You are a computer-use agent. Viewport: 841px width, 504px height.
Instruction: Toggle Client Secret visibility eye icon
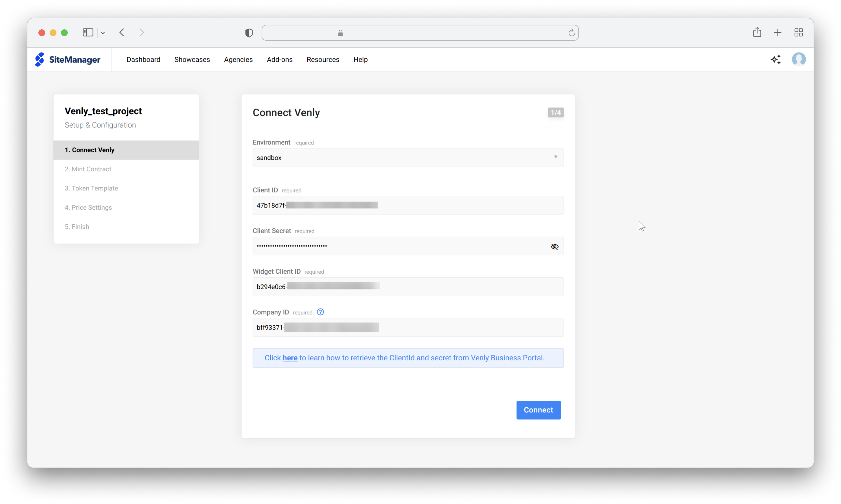(x=554, y=247)
